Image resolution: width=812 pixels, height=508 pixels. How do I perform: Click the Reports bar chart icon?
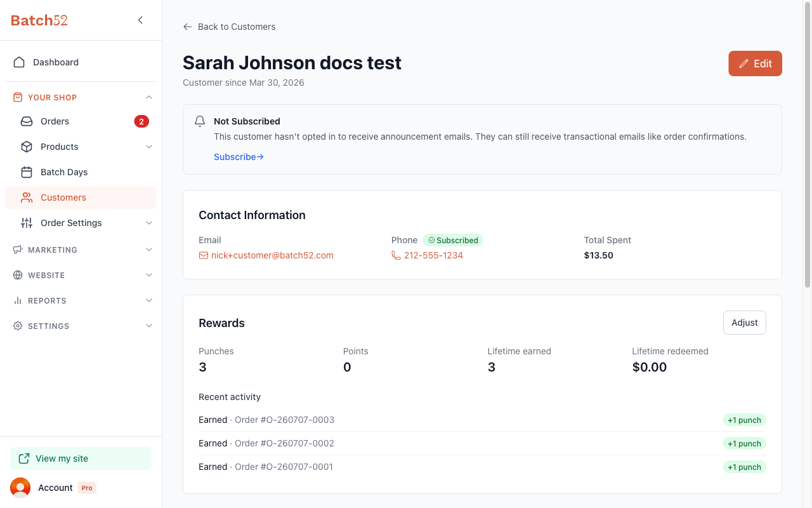[18, 300]
